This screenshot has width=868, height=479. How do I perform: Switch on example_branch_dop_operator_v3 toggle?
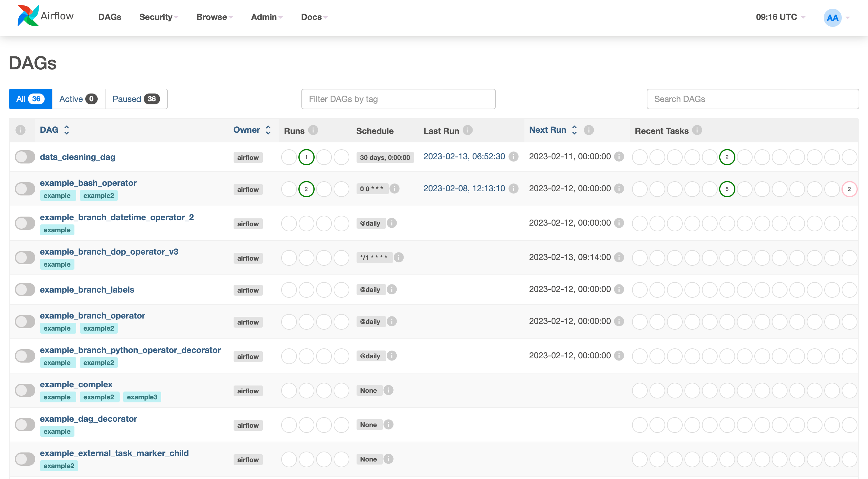tap(25, 258)
